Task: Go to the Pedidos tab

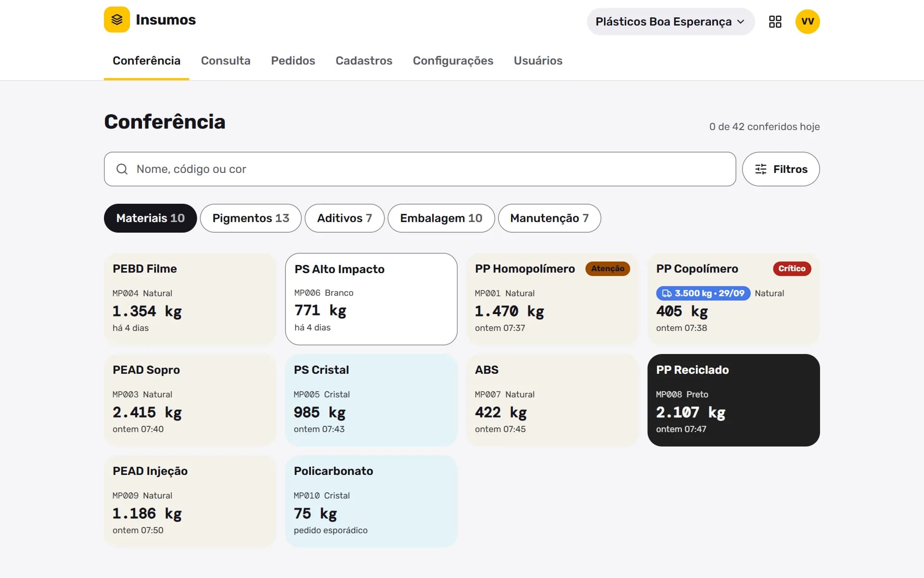Action: coord(293,61)
